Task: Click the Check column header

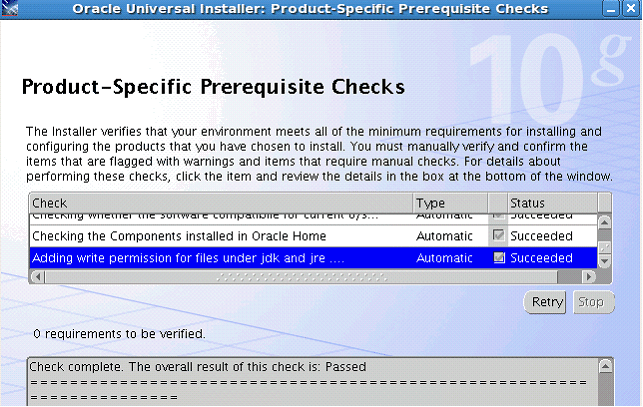Action: tap(221, 203)
